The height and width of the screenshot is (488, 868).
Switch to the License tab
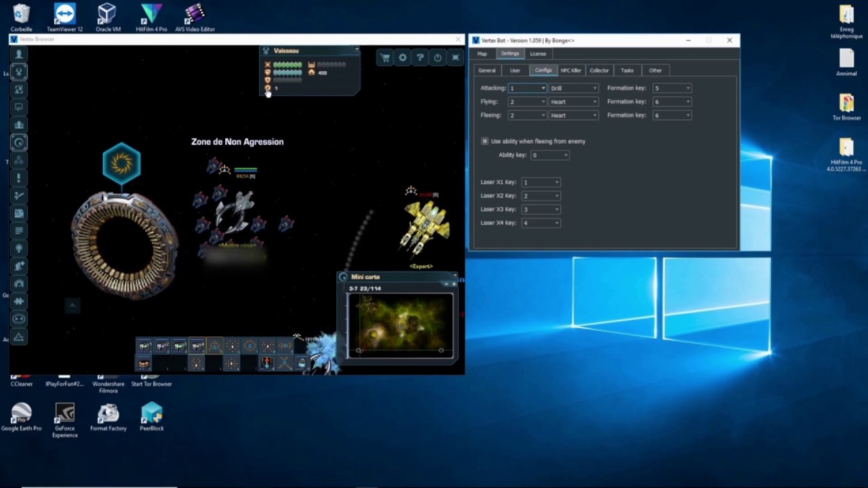(x=538, y=54)
